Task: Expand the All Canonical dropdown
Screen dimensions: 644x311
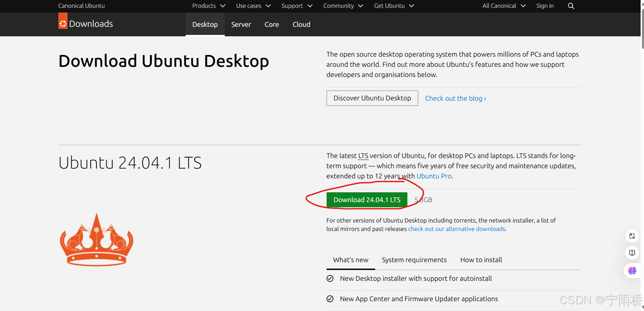Action: point(504,6)
